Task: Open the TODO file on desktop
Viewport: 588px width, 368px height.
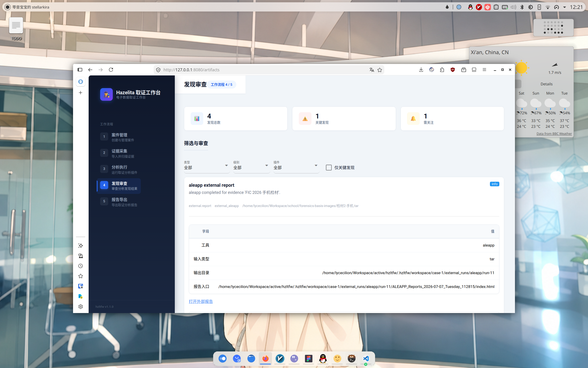Action: (16, 29)
